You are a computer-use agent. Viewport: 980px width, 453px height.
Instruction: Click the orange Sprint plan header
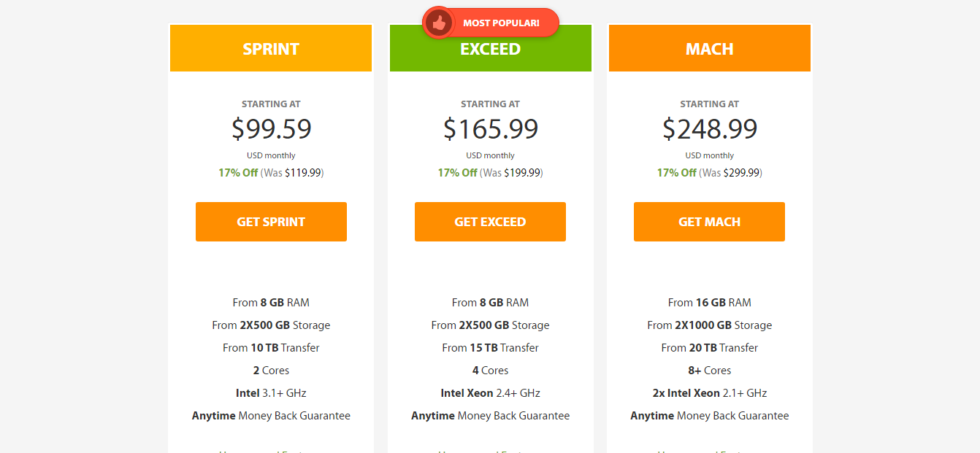271,48
